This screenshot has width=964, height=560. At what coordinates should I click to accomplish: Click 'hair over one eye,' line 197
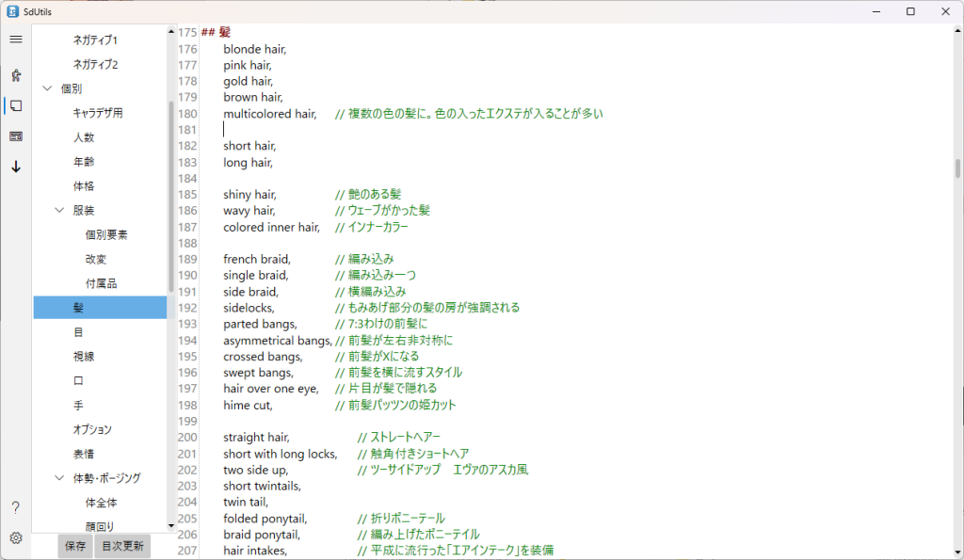271,389
